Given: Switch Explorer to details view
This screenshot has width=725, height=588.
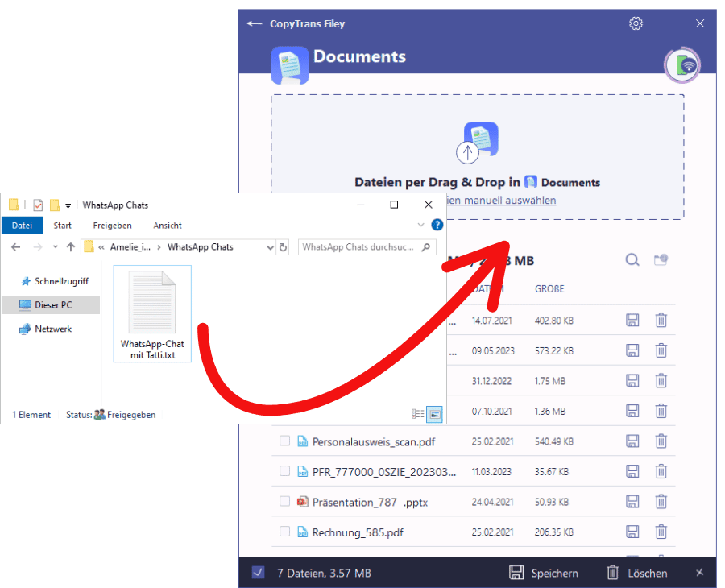Looking at the screenshot, I should point(418,414).
